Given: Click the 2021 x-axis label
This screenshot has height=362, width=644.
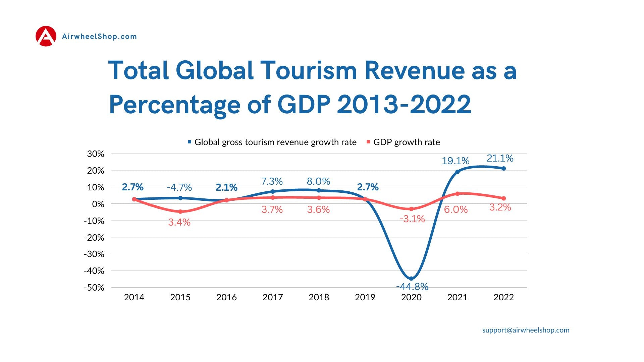Looking at the screenshot, I should pos(457,297).
